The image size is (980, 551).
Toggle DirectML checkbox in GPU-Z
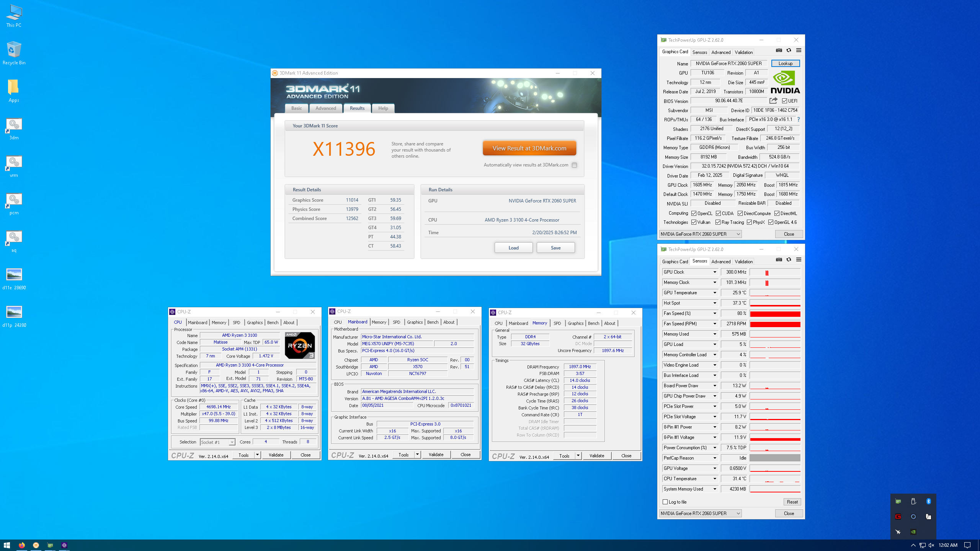coord(777,214)
